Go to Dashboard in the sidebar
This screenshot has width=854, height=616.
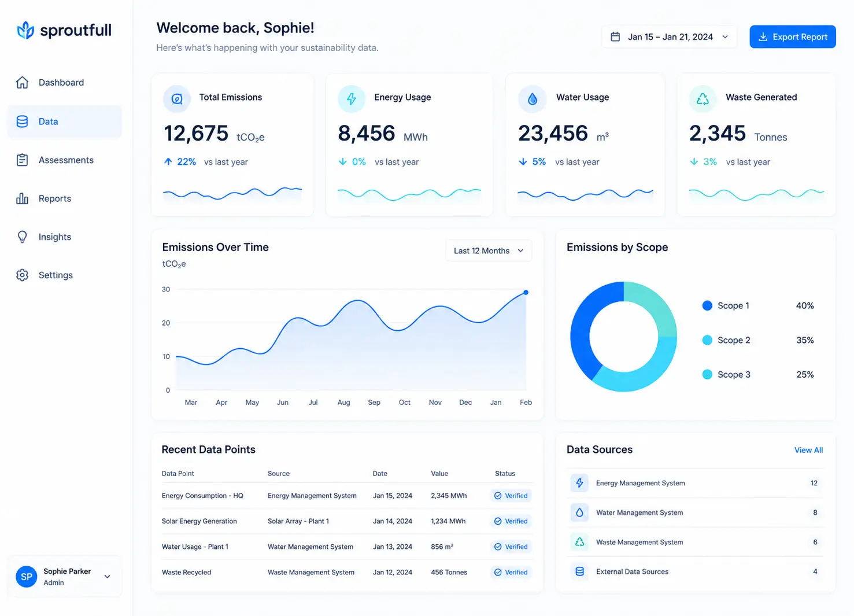[64, 83]
